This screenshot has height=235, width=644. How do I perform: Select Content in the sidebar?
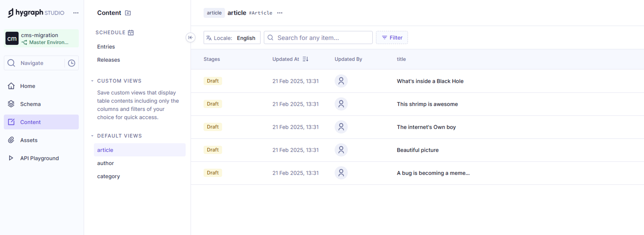click(x=41, y=122)
